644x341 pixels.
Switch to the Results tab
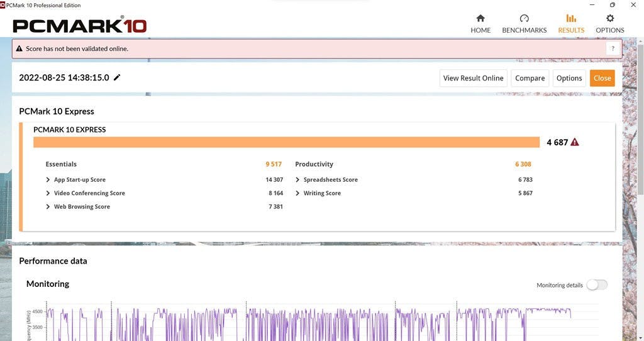(x=571, y=24)
